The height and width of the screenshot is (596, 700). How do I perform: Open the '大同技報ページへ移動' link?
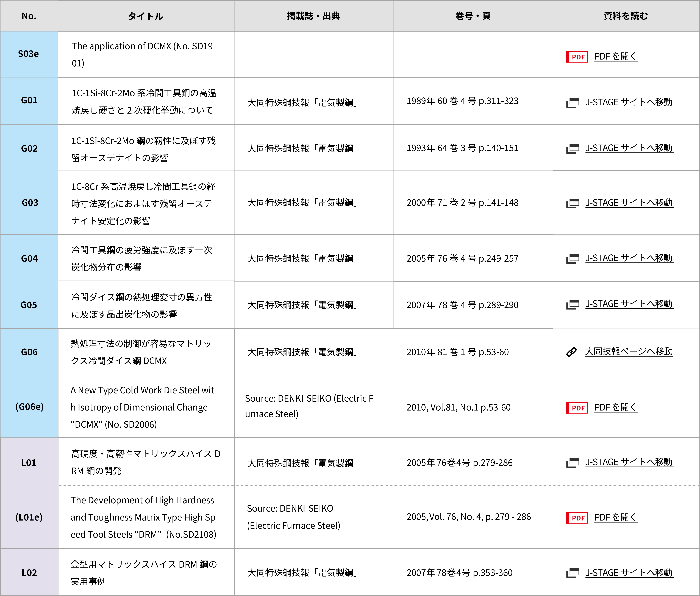(x=629, y=352)
